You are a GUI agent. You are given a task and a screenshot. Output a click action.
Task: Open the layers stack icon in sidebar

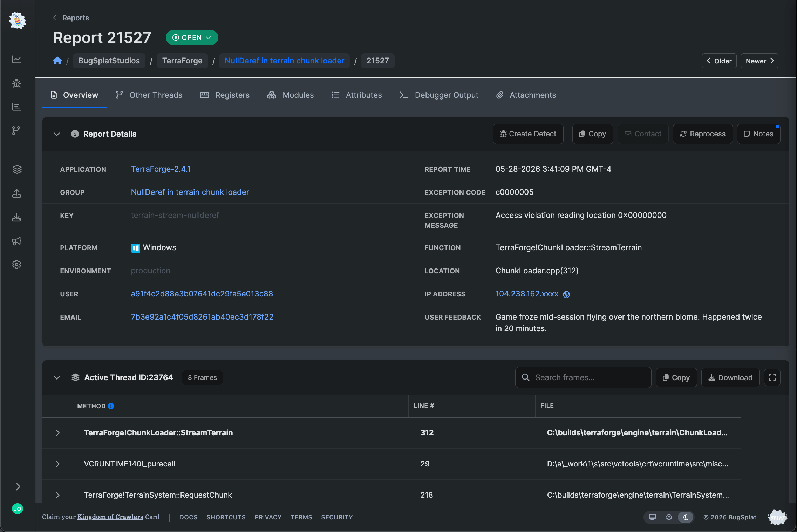pyautogui.click(x=17, y=169)
